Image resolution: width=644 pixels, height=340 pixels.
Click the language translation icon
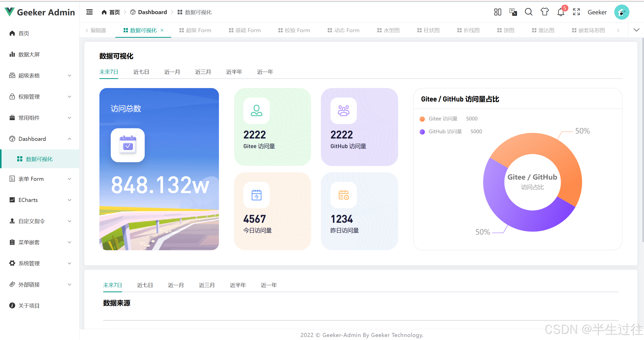coord(513,12)
